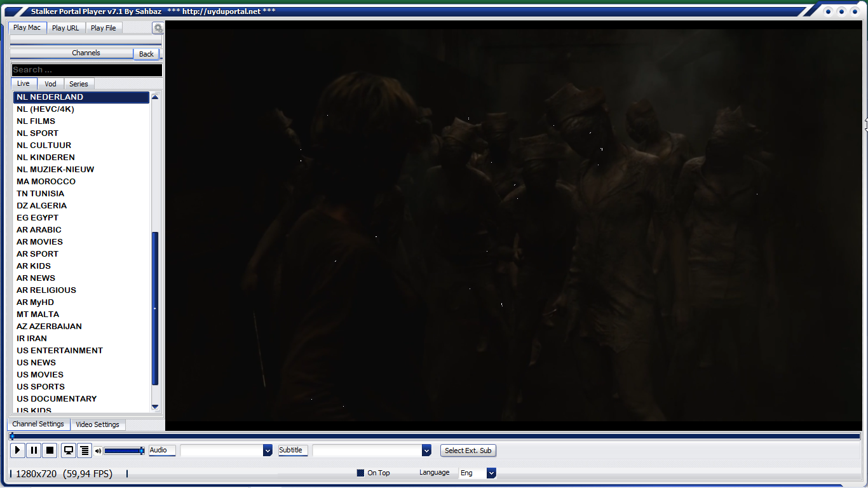Screen dimensions: 868x488
Task: Select the US ENTERTAINMENT category
Action: pos(81,351)
